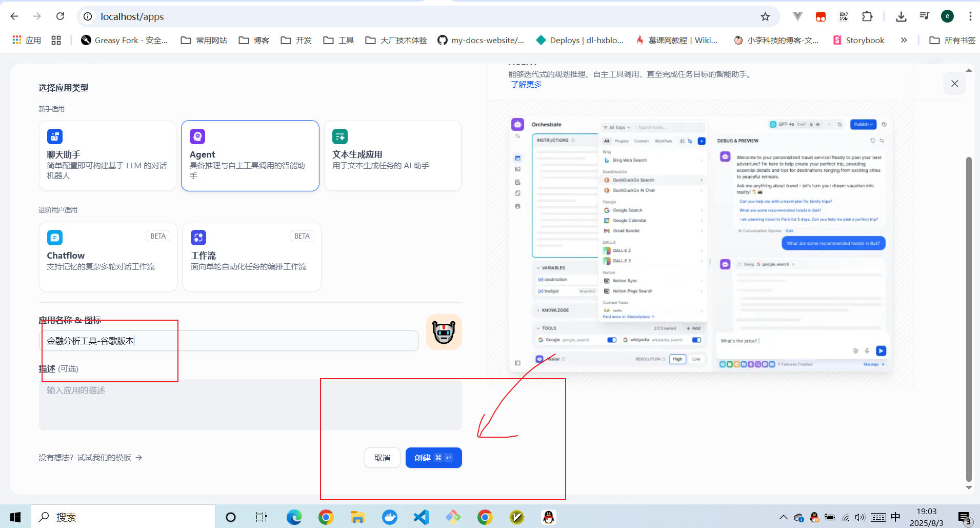Open the 开发 bookmarks folder

pyautogui.click(x=296, y=40)
